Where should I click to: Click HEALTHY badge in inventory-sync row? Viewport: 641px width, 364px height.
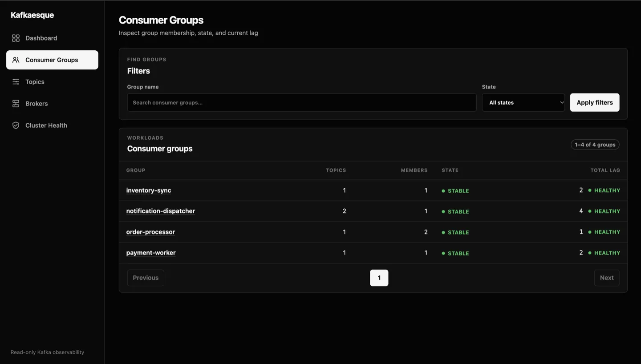click(604, 190)
